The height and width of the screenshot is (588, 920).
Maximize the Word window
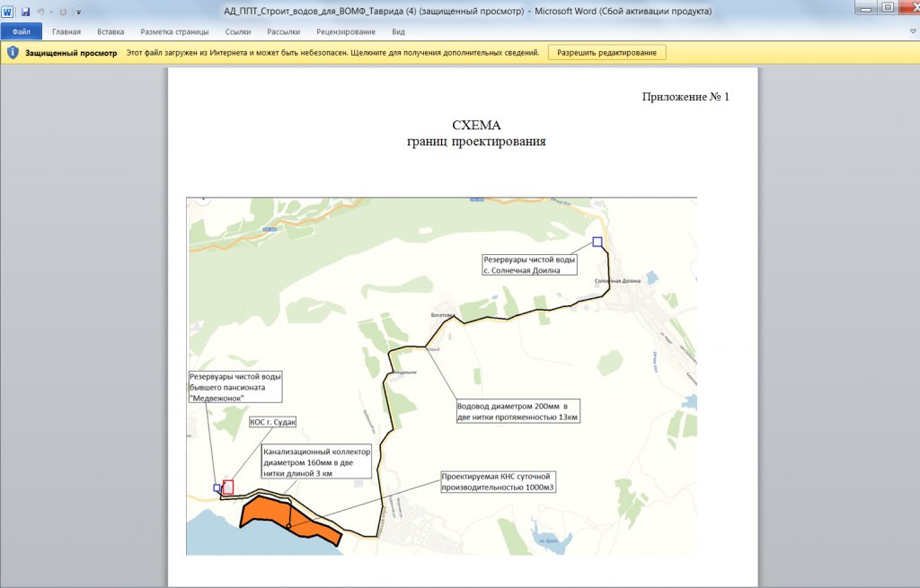click(x=887, y=8)
